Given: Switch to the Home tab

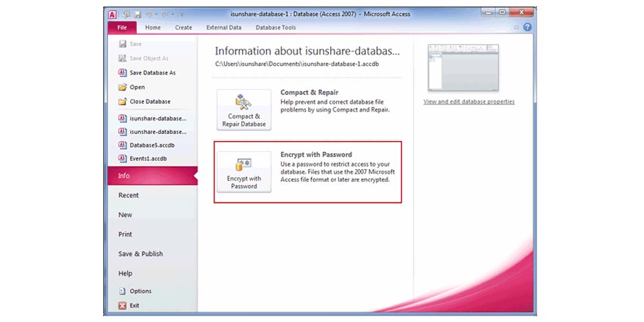Looking at the screenshot, I should (153, 28).
